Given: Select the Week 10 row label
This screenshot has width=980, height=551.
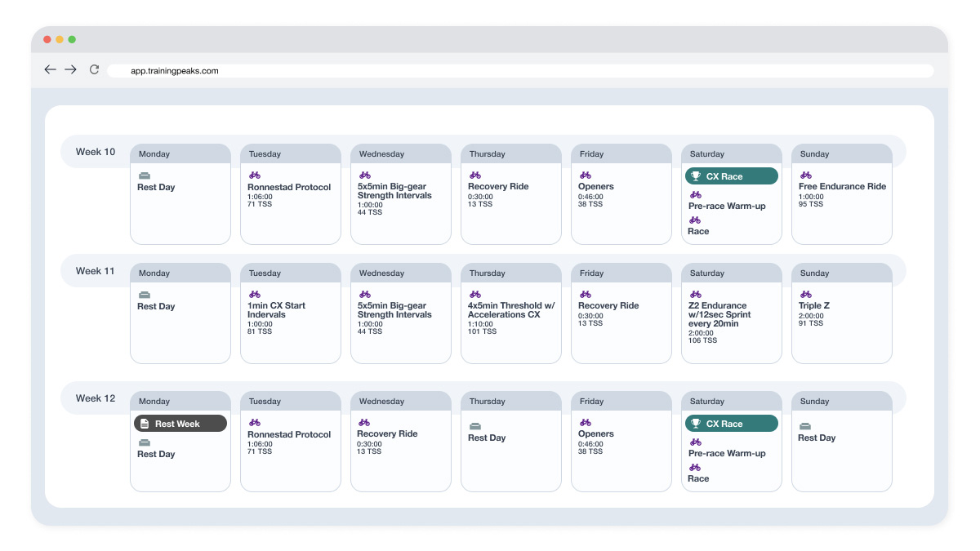Looking at the screenshot, I should point(96,152).
